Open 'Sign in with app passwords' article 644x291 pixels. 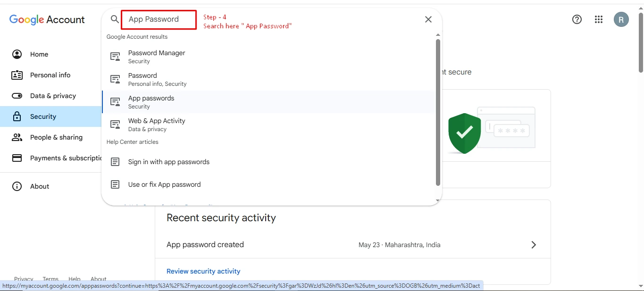coord(168,162)
